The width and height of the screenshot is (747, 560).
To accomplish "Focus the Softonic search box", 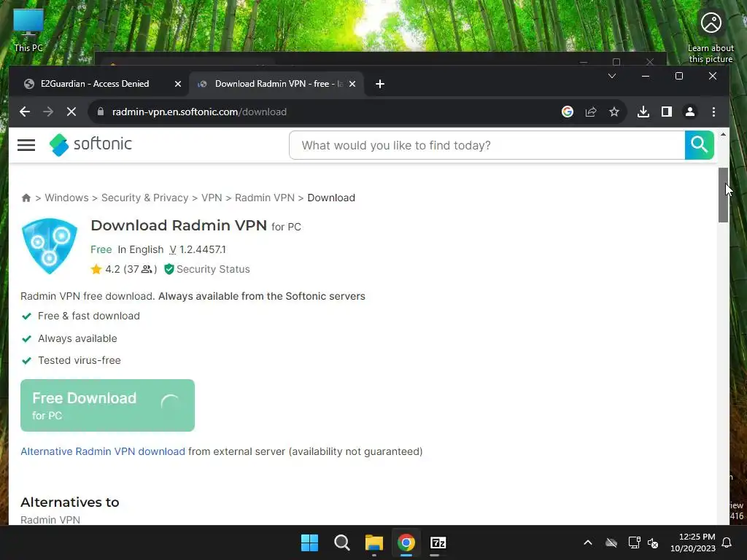I will click(x=487, y=145).
